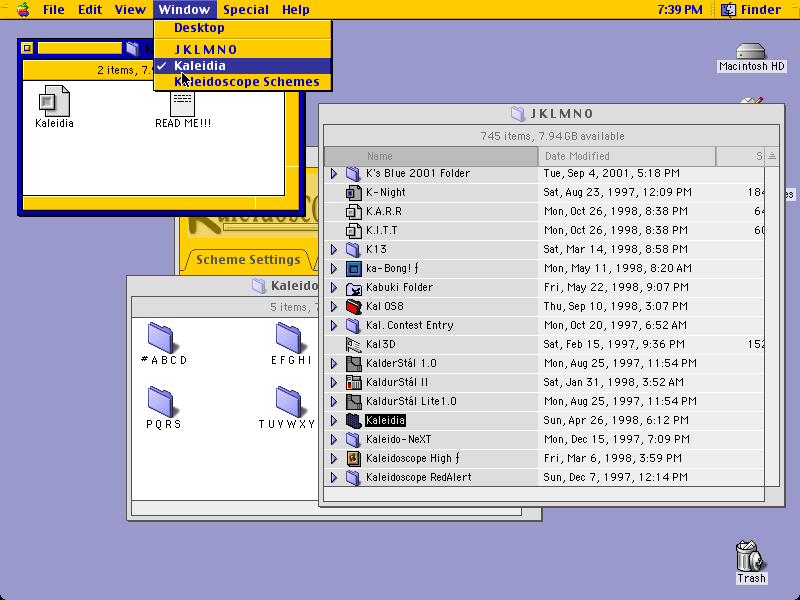Choose Desktop from the Window menu
Image resolution: width=800 pixels, height=600 pixels.
(243, 28)
